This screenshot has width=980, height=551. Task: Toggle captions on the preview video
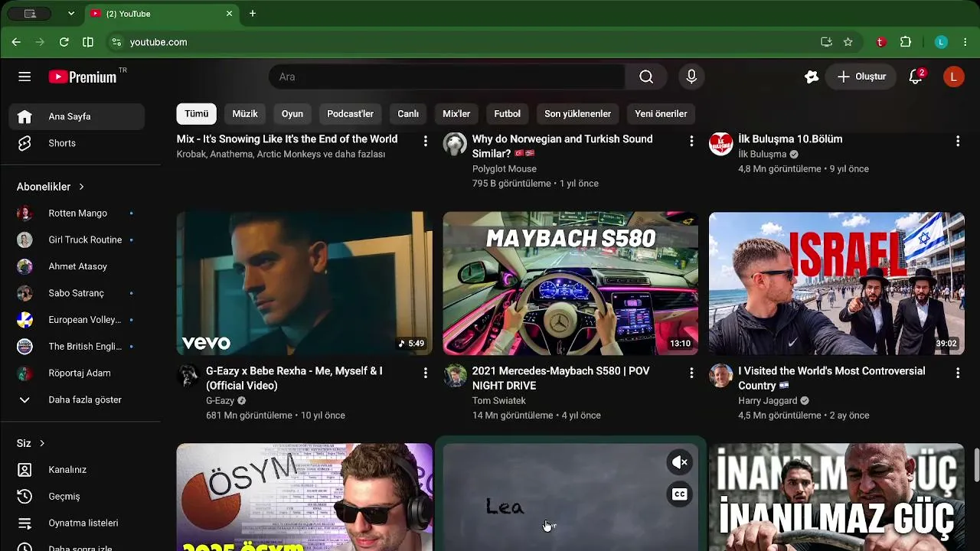680,494
